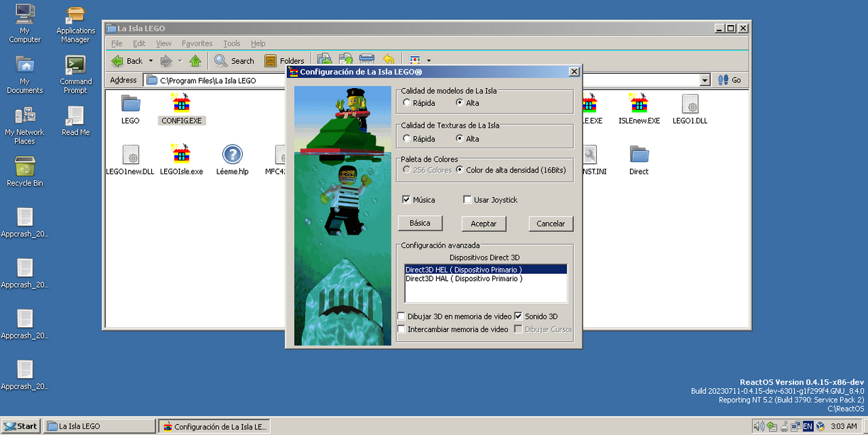Click the volume speaker tray icon
This screenshot has height=435, width=868.
[759, 426]
